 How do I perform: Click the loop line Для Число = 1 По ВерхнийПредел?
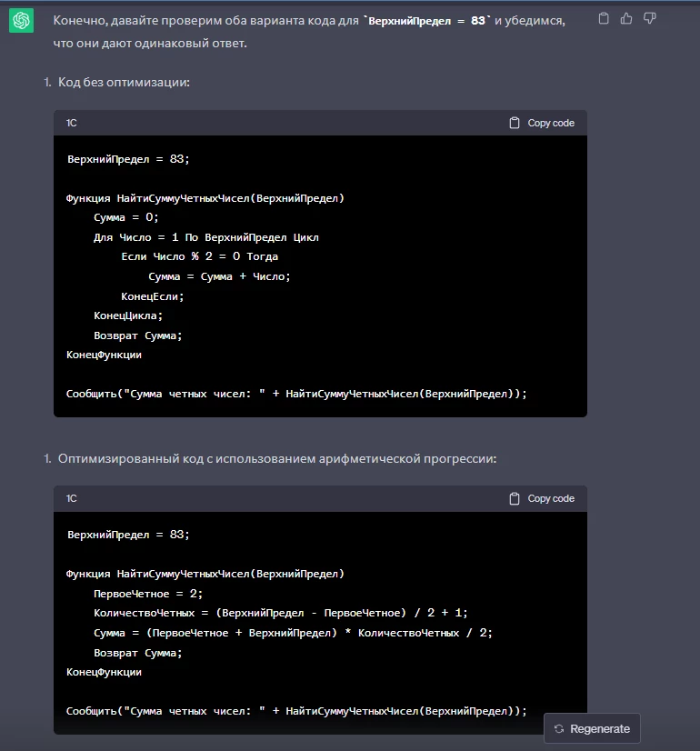click(x=206, y=237)
